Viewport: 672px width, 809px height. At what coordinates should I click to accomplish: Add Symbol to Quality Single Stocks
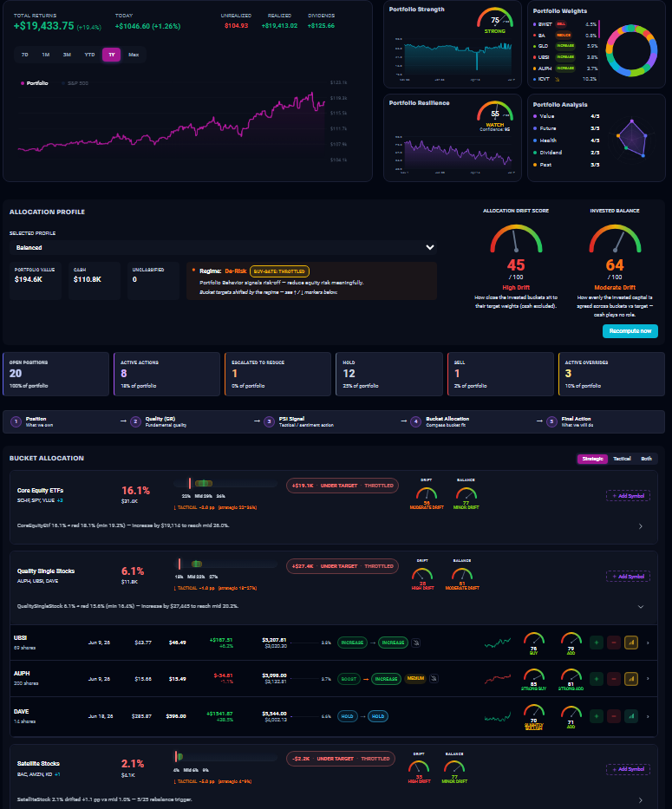[628, 577]
